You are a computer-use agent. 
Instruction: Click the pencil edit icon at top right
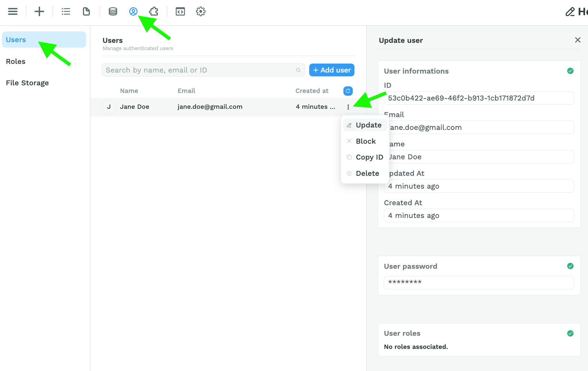click(570, 12)
